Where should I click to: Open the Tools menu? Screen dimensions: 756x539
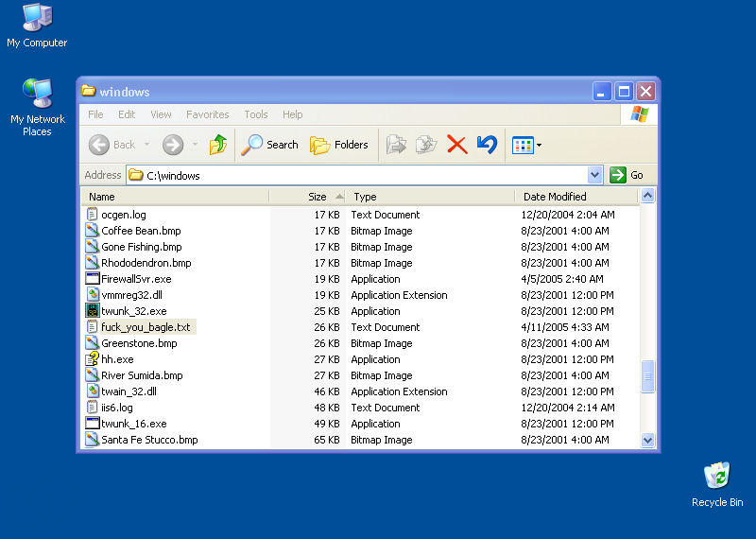[x=256, y=114]
